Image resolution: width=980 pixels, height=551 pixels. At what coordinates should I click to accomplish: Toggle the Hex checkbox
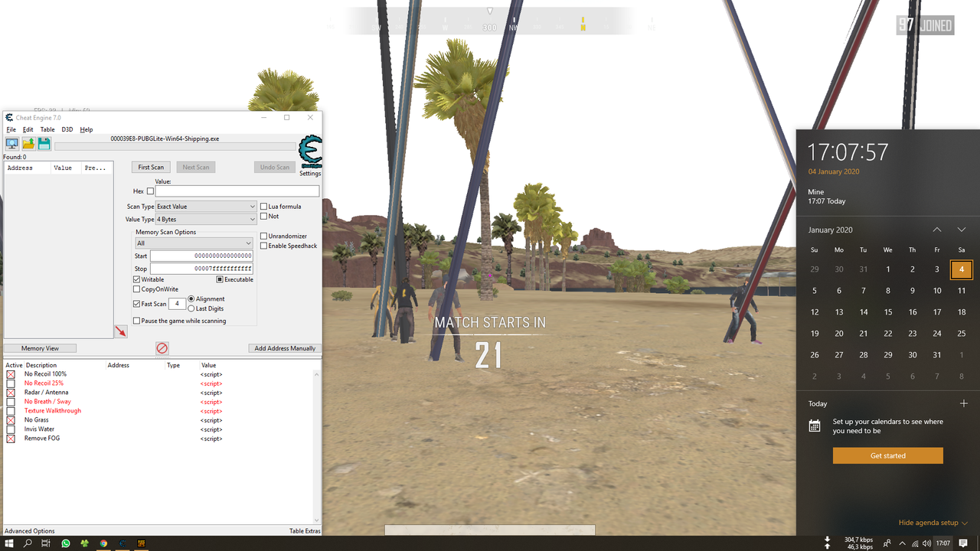150,191
